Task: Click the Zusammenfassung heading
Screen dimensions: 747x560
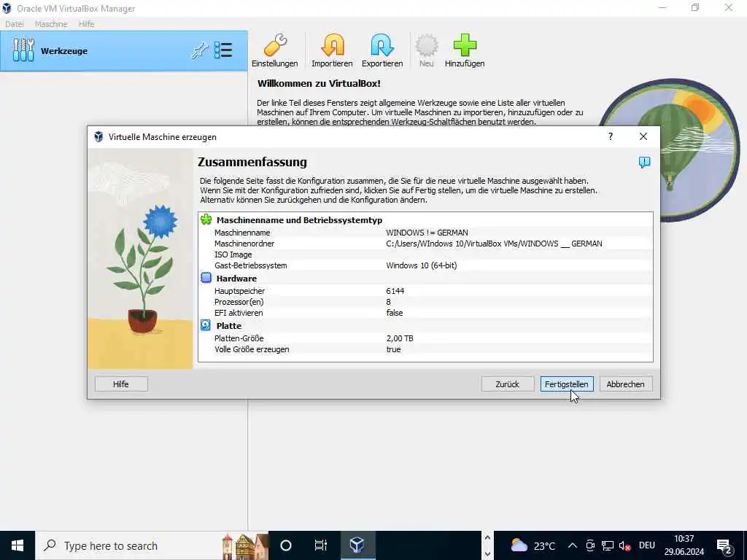Action: click(x=252, y=162)
